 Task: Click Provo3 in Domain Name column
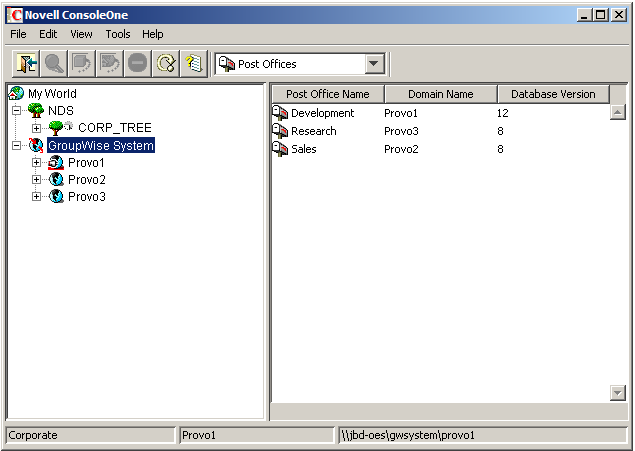[401, 131]
